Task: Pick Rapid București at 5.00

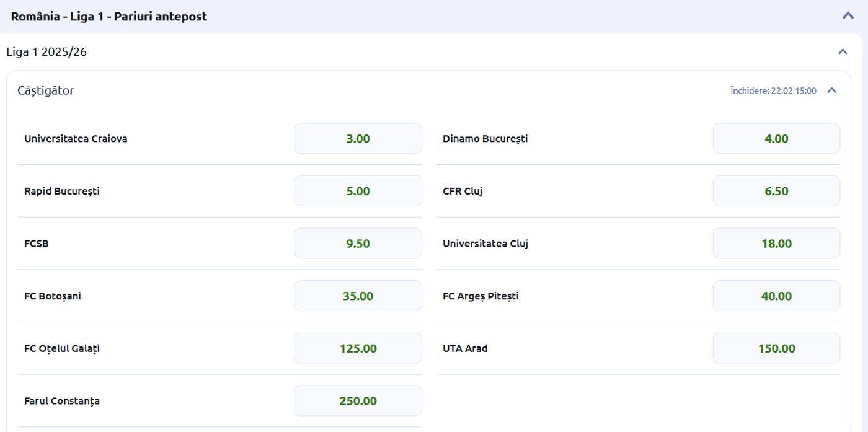Action: pyautogui.click(x=358, y=191)
